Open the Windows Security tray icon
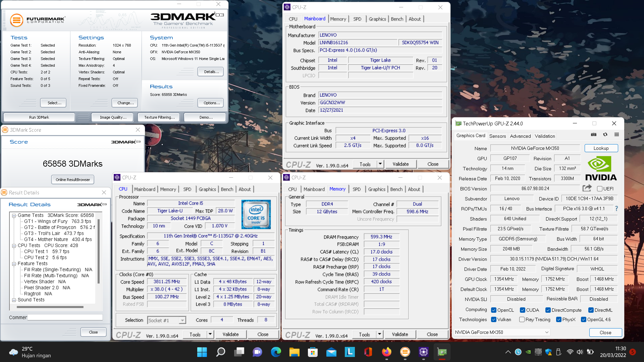 [548, 352]
